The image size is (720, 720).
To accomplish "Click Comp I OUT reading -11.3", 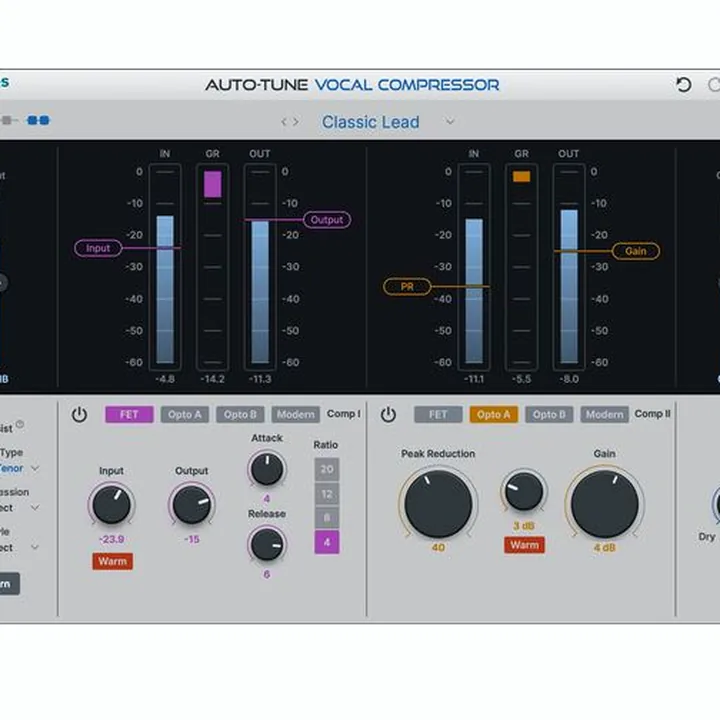I will click(260, 379).
